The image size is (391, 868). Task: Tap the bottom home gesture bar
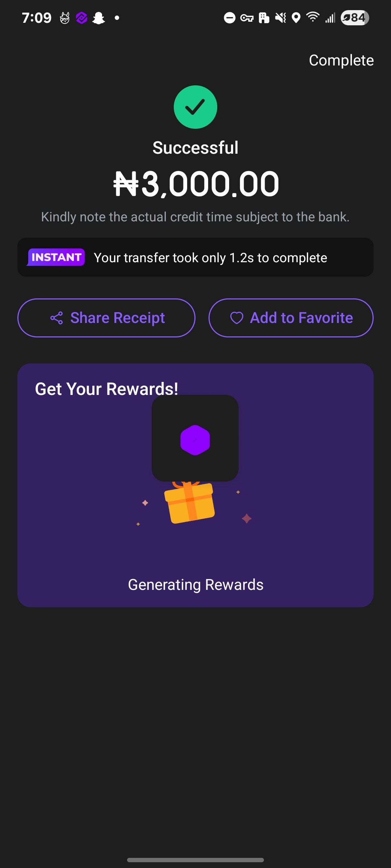[195, 860]
